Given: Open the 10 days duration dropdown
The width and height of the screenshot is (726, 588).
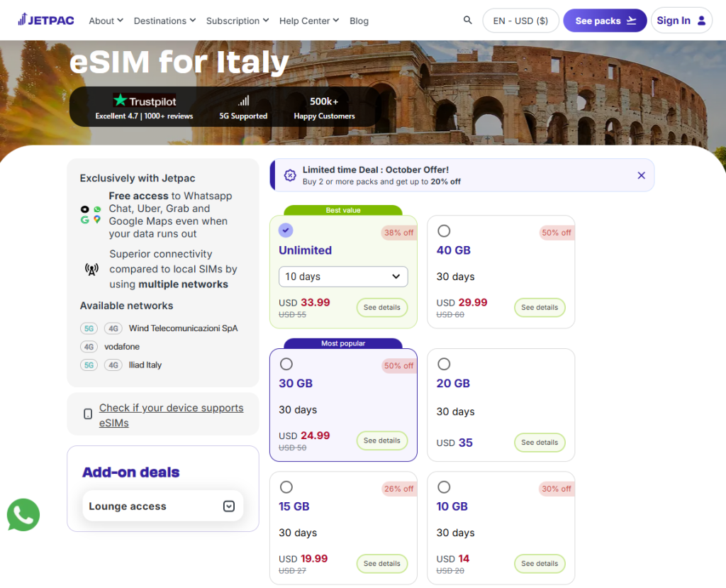Looking at the screenshot, I should (343, 277).
